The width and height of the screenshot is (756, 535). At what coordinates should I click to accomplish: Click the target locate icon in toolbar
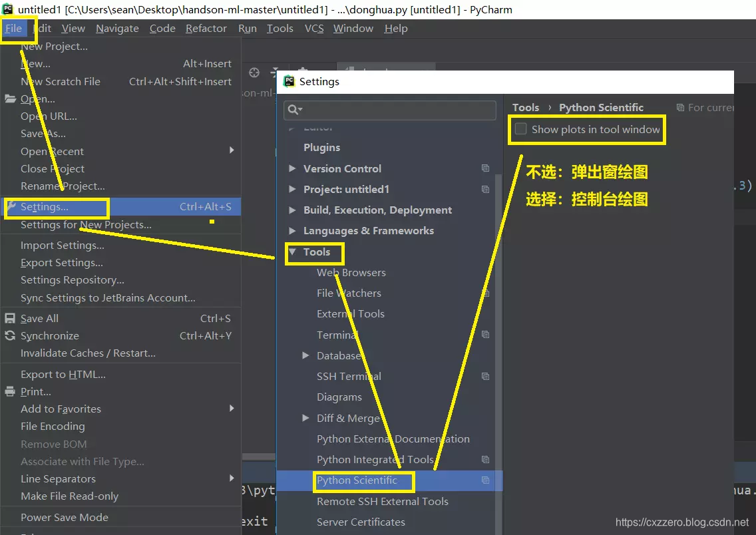click(254, 73)
